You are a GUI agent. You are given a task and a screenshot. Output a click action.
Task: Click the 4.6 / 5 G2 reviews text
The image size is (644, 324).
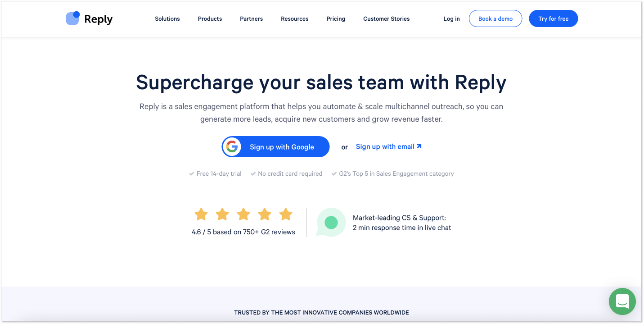tap(243, 232)
